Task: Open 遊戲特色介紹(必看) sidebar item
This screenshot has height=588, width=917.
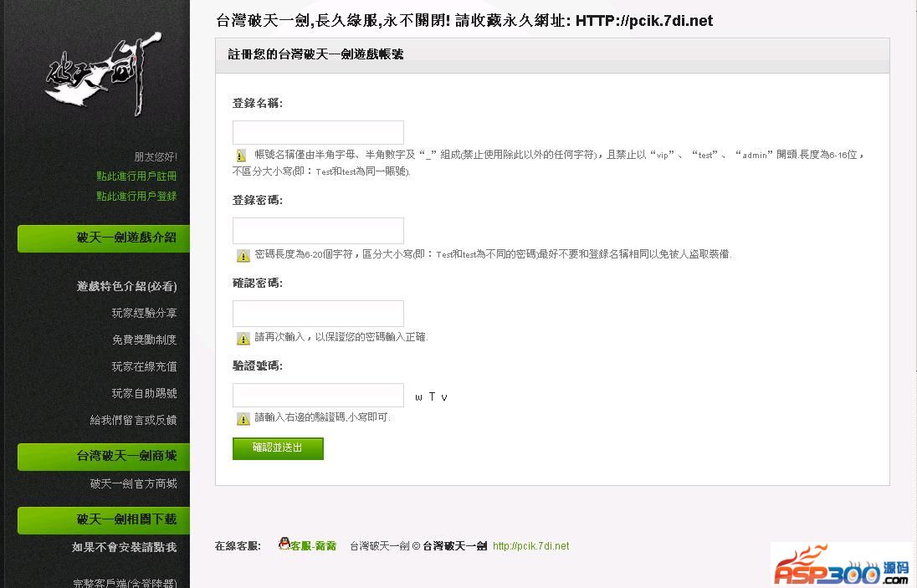Action: point(126,286)
